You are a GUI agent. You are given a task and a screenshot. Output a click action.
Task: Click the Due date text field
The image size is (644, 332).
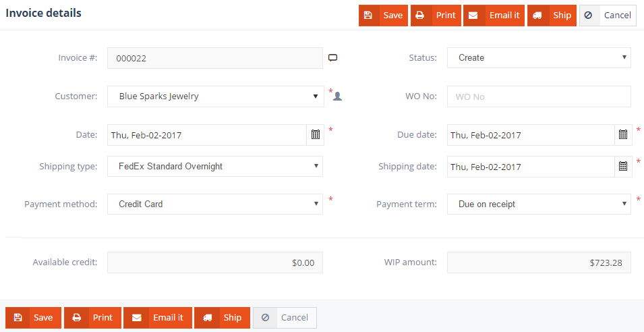click(531, 135)
